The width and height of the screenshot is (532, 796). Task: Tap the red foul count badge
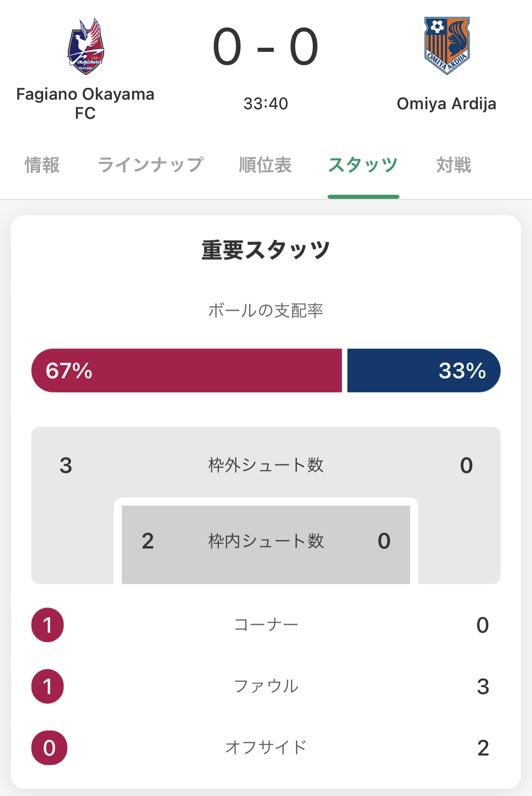pos(48,686)
